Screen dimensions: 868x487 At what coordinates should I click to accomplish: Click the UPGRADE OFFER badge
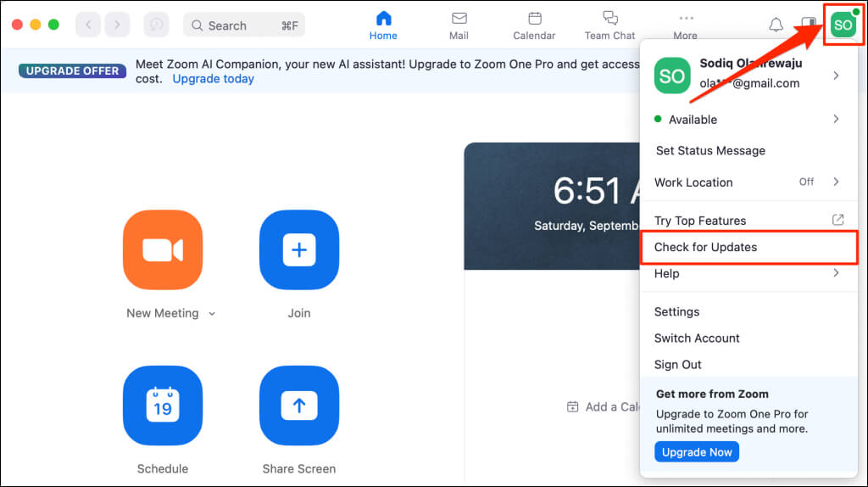click(x=73, y=71)
